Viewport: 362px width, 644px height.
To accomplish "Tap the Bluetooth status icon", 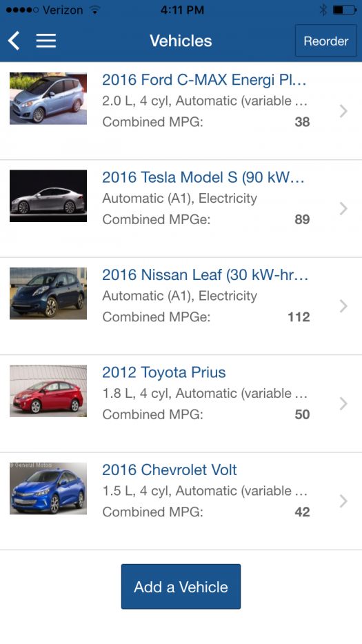I will (x=323, y=10).
